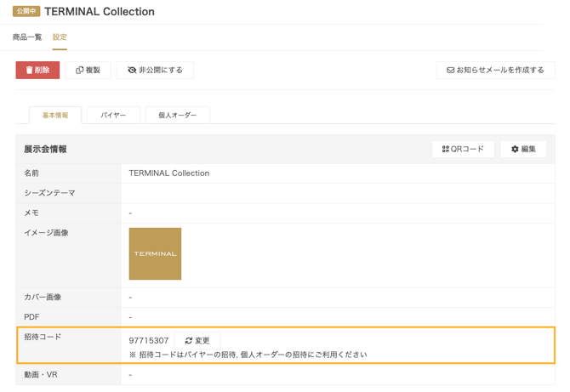Click the 公開中 status badge

26,12
